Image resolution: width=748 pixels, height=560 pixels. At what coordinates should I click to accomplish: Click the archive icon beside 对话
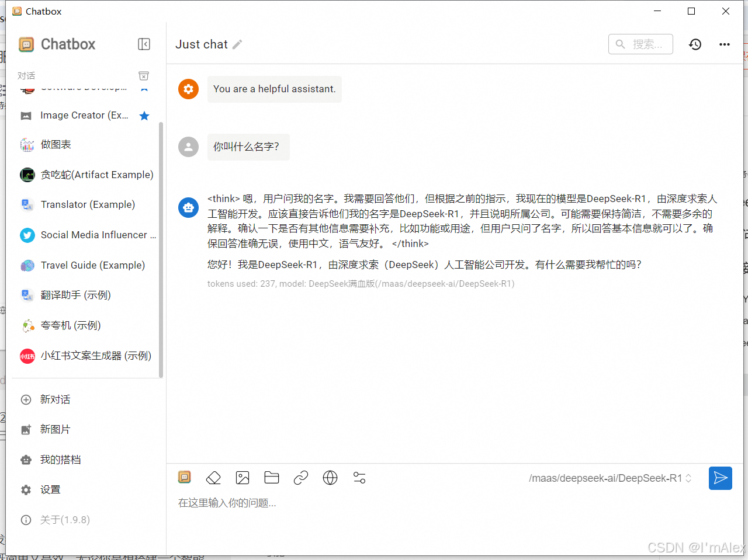point(144,76)
